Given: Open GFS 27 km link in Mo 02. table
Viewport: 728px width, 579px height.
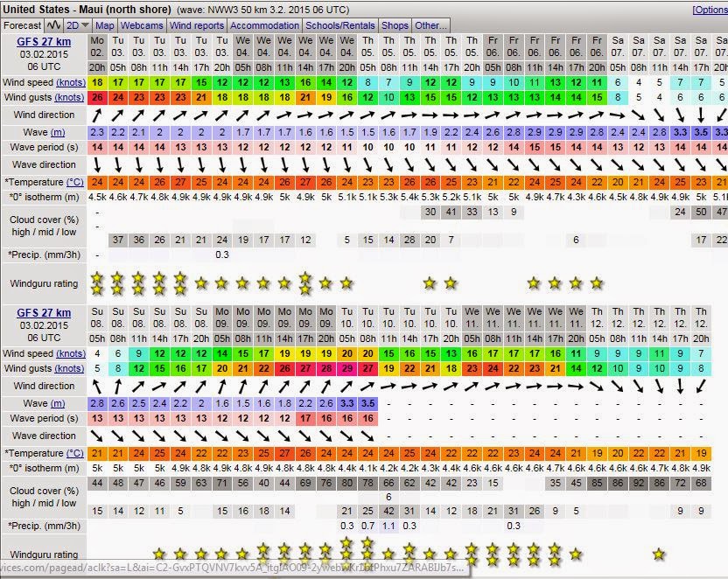Looking at the screenshot, I should tap(44, 42).
